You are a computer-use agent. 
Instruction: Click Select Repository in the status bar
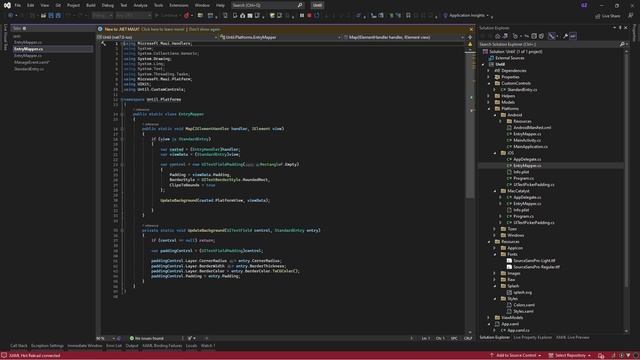(x=569, y=356)
